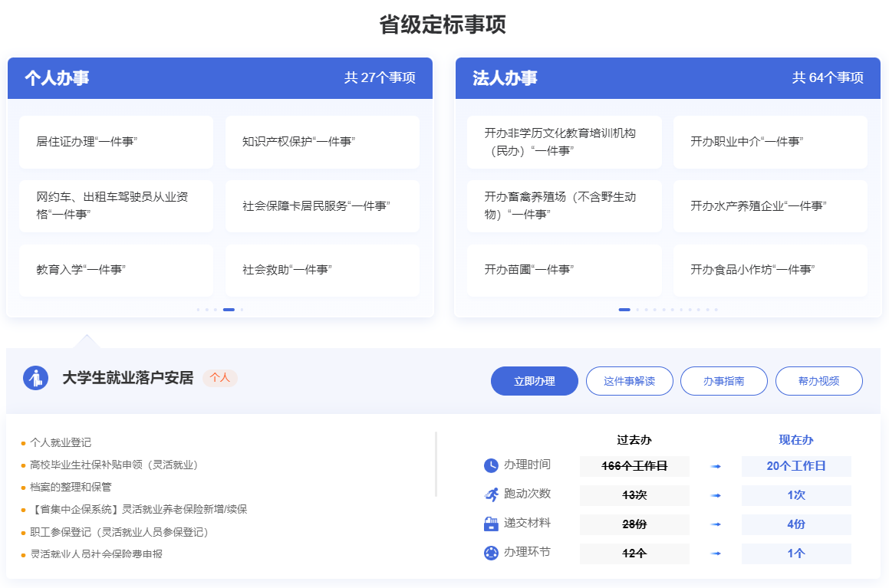This screenshot has width=889, height=588.
Task: Click the 个人 tag beside 大学生就业落户安居
Action: [220, 378]
